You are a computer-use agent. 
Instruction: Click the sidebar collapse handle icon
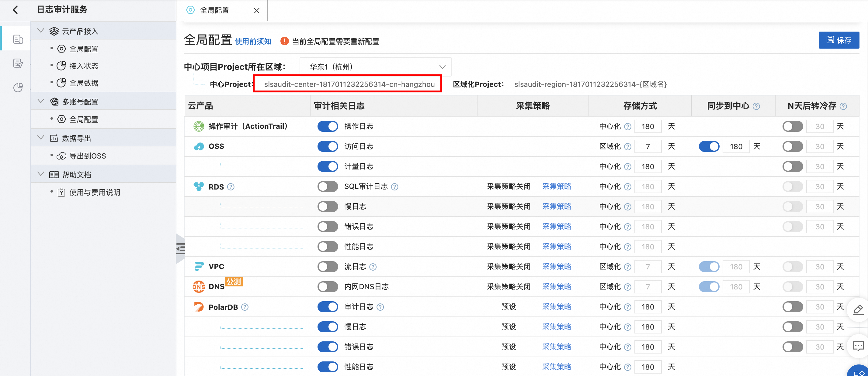181,249
